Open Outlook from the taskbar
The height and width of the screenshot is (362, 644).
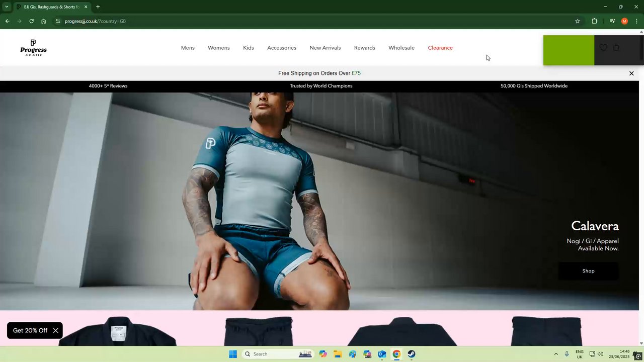pyautogui.click(x=382, y=354)
